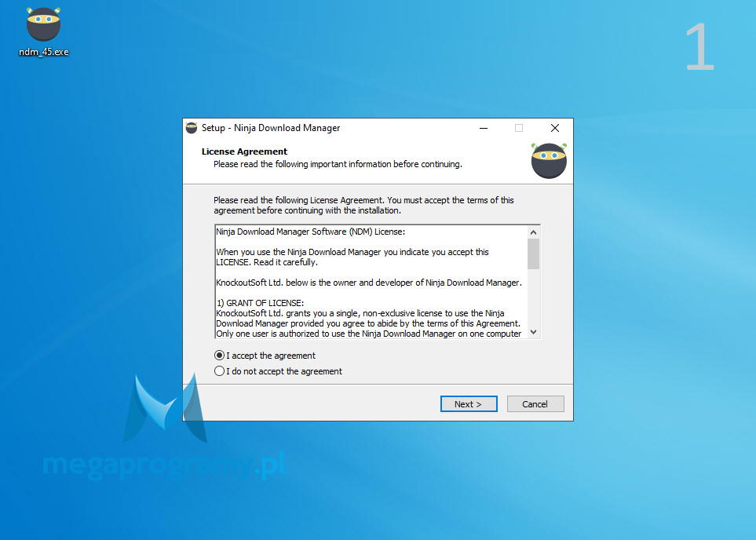Viewport: 756px width, 540px height.
Task: Click the license scrollbar up arrow
Action: [x=533, y=232]
